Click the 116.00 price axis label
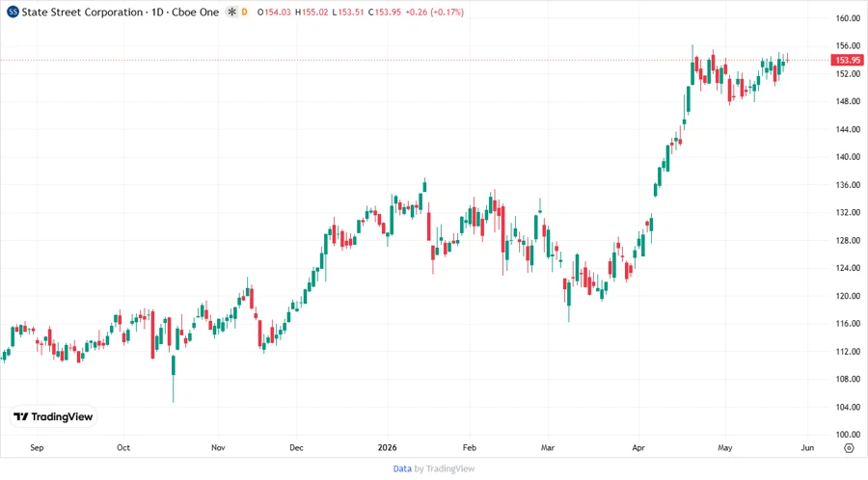The width and height of the screenshot is (868, 480). [848, 324]
